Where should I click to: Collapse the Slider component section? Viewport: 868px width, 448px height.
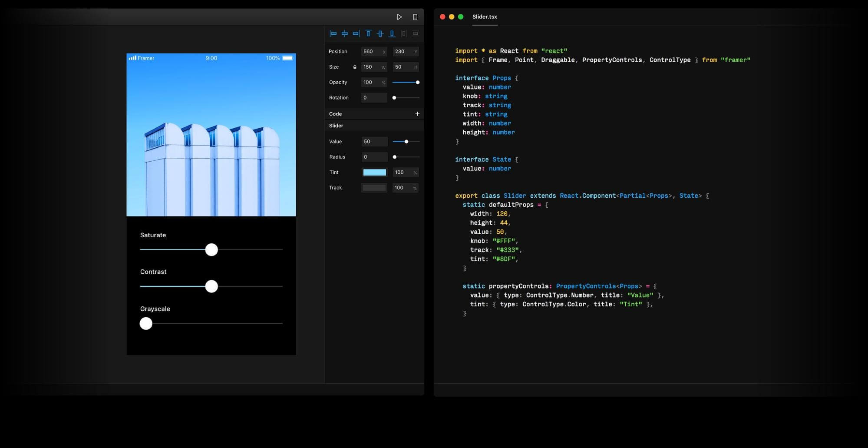tap(336, 125)
